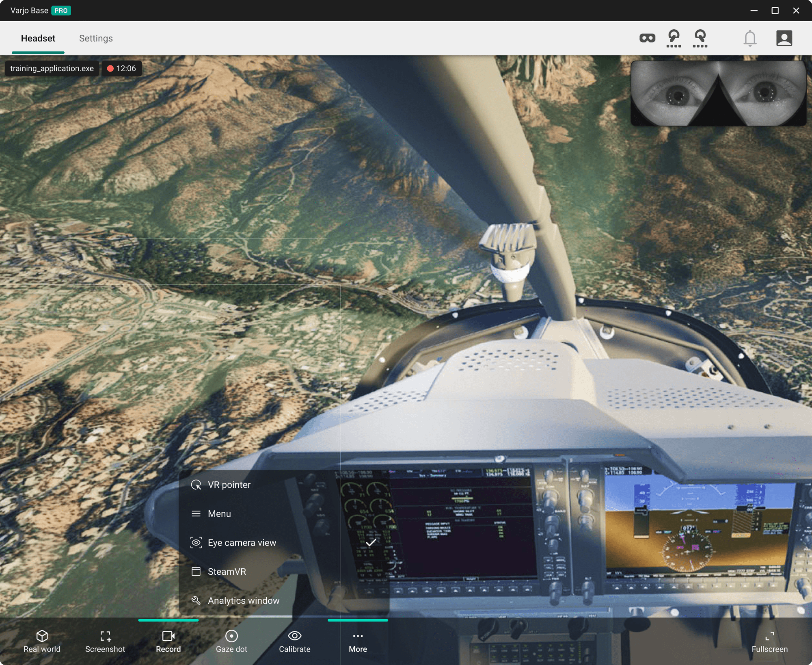Click the headset status icon
Screen dimensions: 812x665
647,38
